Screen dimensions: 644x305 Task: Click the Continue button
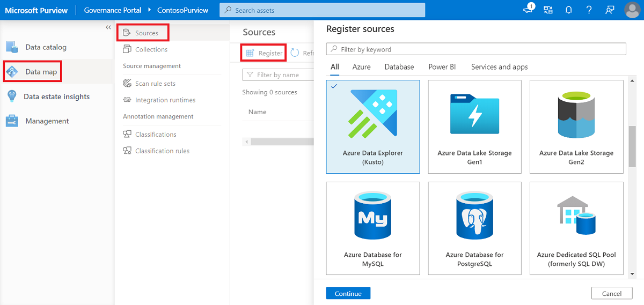click(x=348, y=293)
